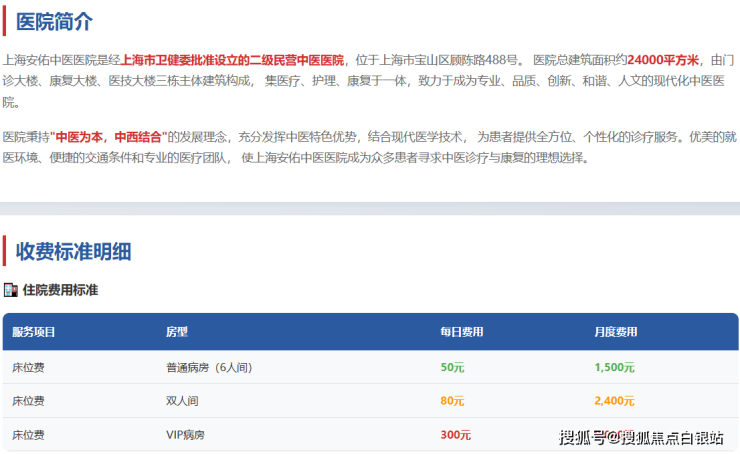740x454 pixels.
Task: Select the 住院费用标准 subtitle text
Action: [60, 290]
